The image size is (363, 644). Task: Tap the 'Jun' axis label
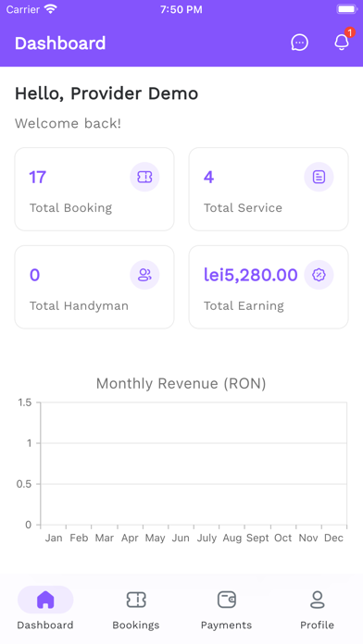point(181,538)
